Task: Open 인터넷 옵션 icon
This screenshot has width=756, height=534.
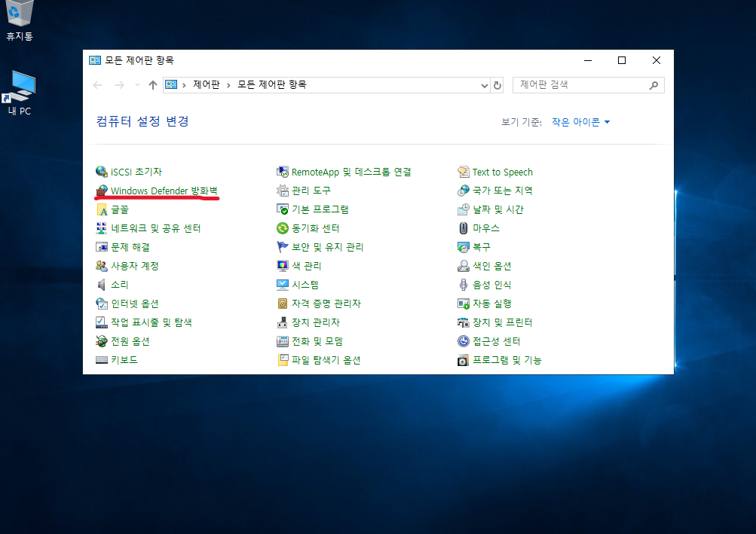Action: [101, 303]
